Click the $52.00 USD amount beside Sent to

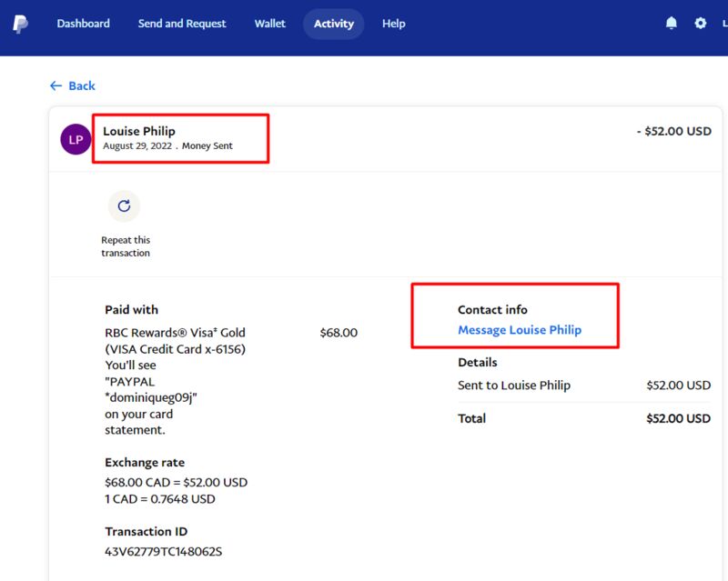click(x=678, y=386)
